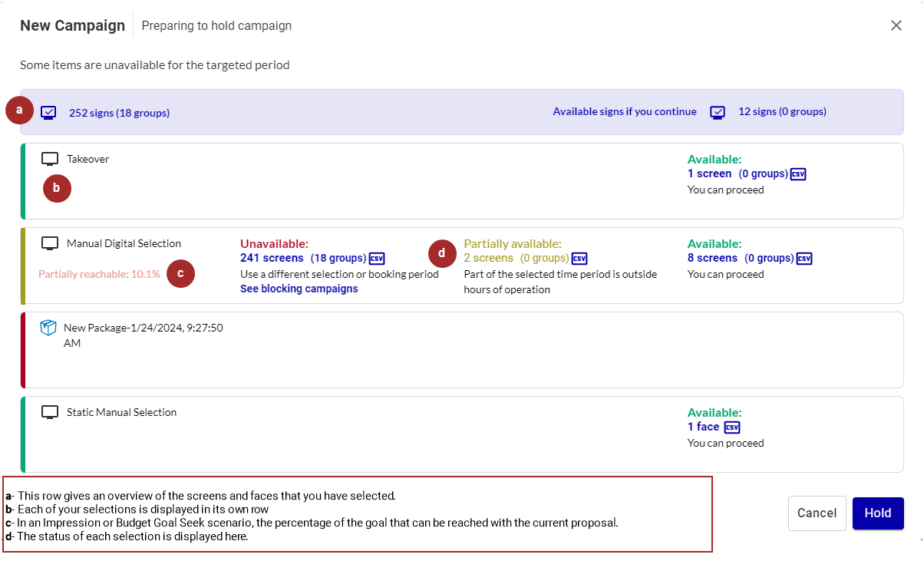Screen dimensions: 924x561
Task: Click the 252 signs (18 groups) link
Action: (119, 113)
